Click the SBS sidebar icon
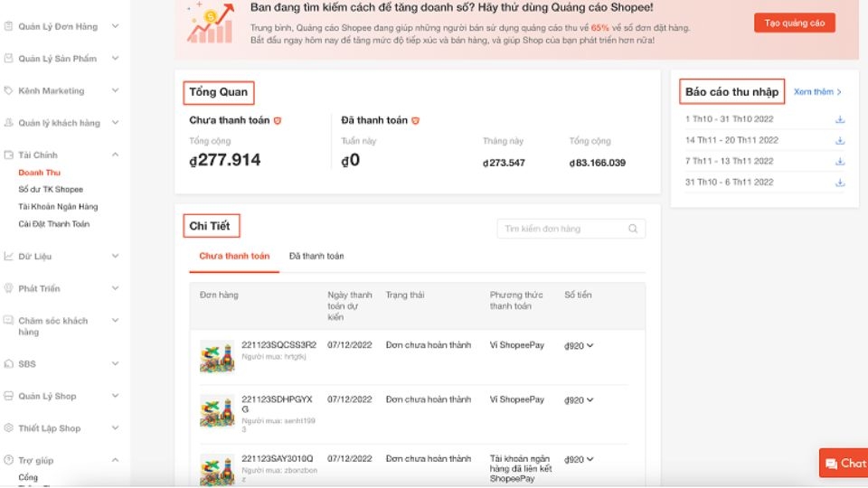 (8, 363)
